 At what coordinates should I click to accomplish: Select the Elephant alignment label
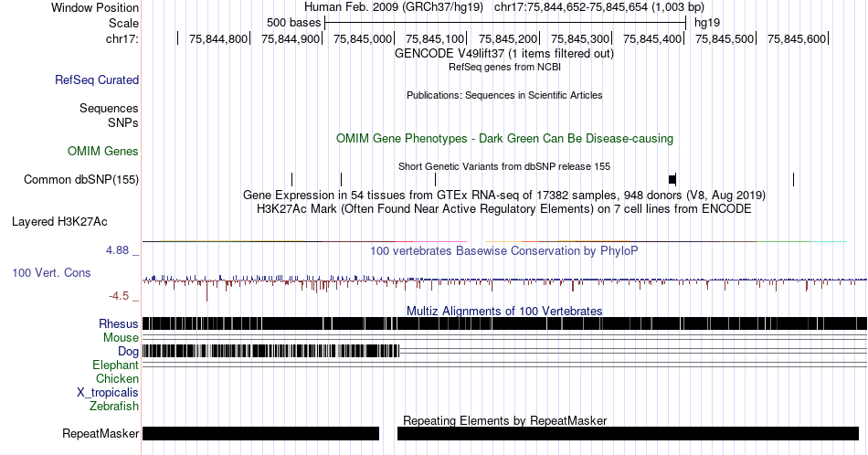pos(116,365)
